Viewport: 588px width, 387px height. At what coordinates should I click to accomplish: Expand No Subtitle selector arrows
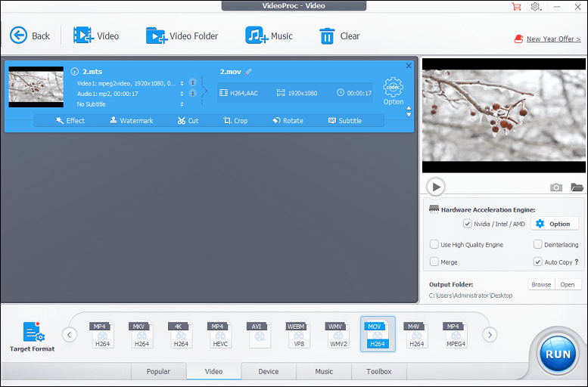tap(182, 104)
